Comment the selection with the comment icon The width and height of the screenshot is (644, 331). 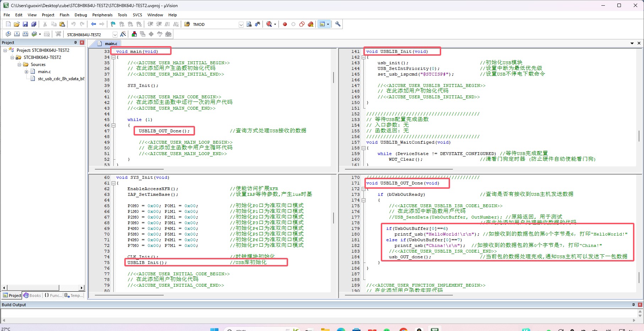click(x=167, y=24)
